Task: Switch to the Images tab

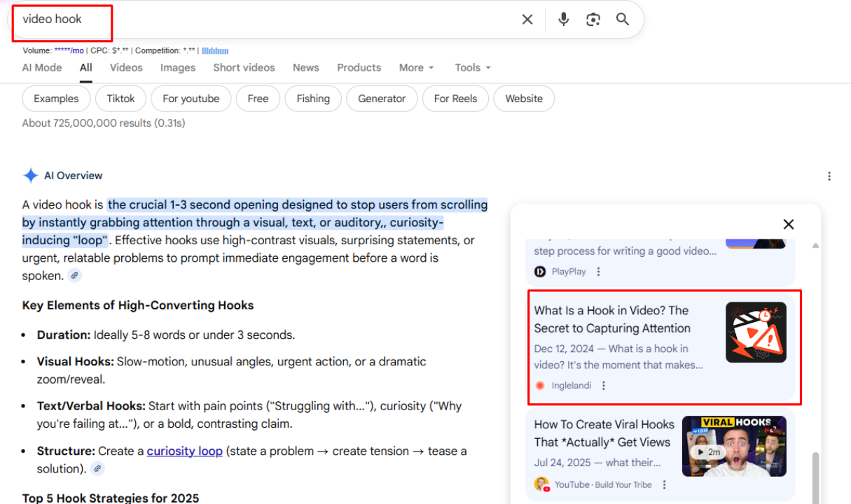Action: [177, 67]
